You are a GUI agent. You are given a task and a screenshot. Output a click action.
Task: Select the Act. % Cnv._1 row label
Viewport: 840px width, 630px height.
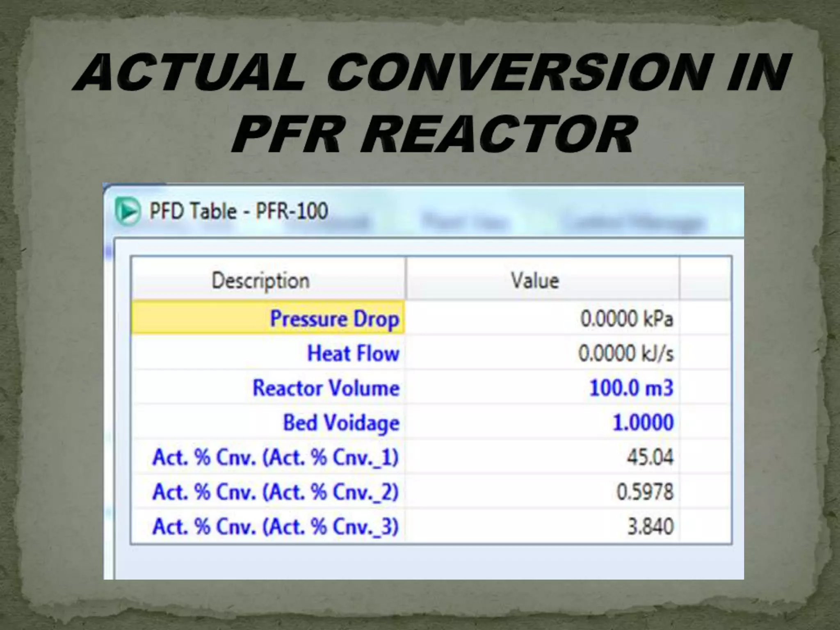(x=275, y=457)
